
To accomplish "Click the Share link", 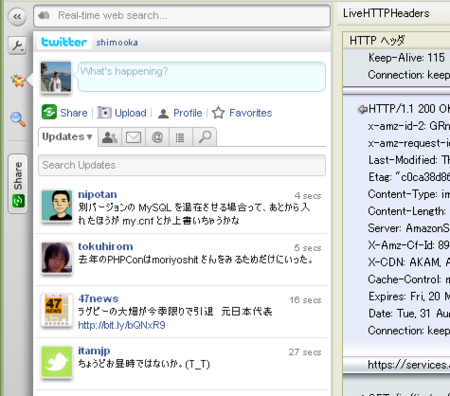I will 74,113.
